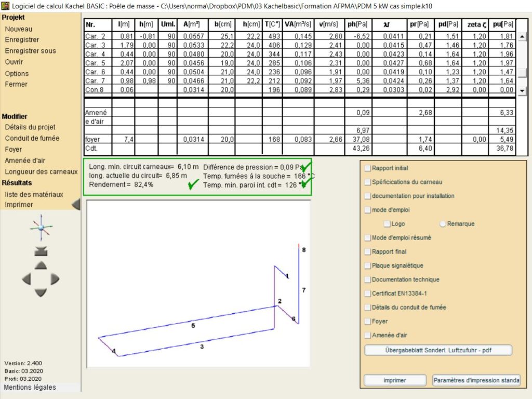Viewport: 532px width, 399px height.
Task: Click the reset view icon below axis
Action: pos(41,251)
